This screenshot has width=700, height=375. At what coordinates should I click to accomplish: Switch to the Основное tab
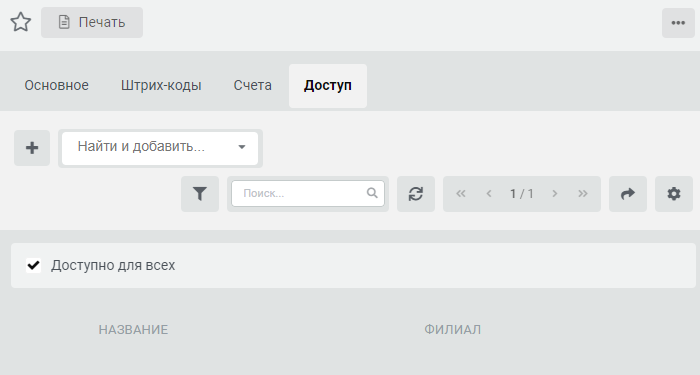point(57,85)
